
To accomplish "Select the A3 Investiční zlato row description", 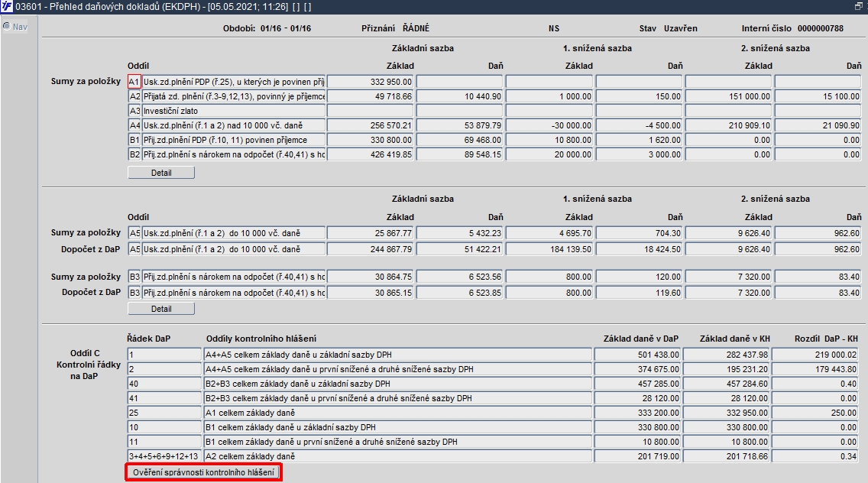I will pyautogui.click(x=234, y=111).
